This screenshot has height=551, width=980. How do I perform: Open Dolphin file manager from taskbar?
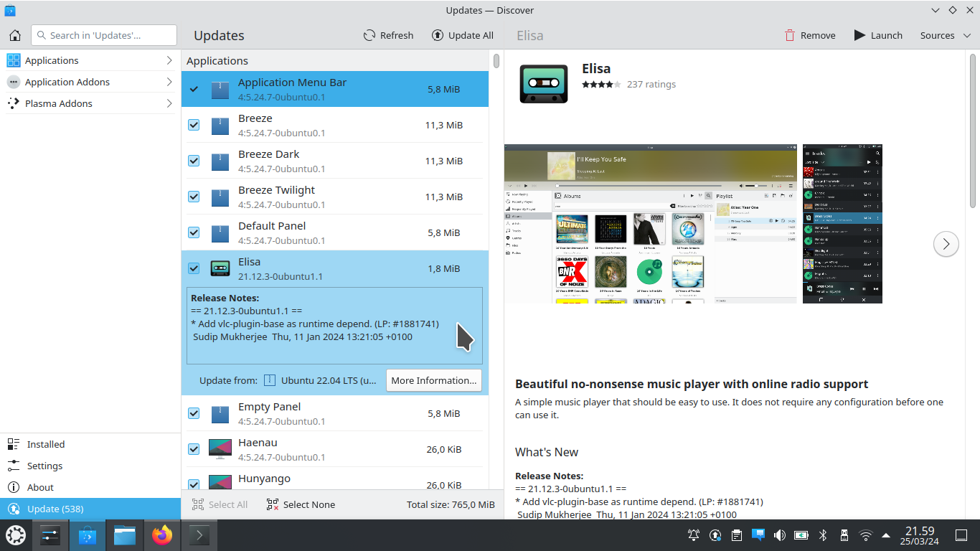point(125,535)
